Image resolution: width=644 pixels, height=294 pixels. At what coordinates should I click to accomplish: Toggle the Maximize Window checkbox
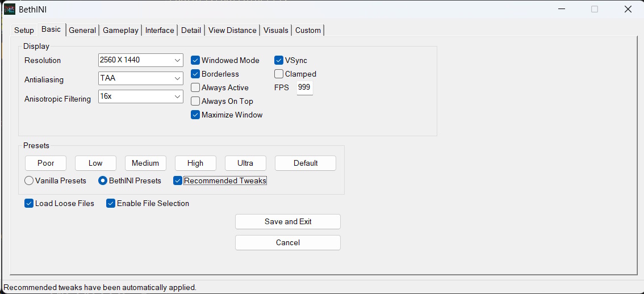click(x=195, y=115)
